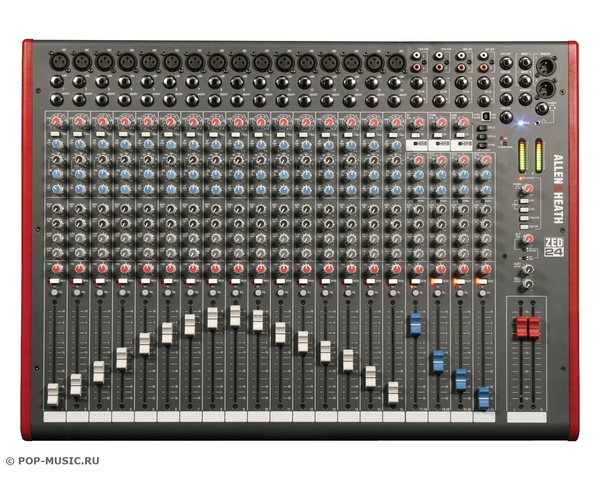The height and width of the screenshot is (480, 600).
Task: Click the red gain knob on channel one
Action: click(56, 121)
